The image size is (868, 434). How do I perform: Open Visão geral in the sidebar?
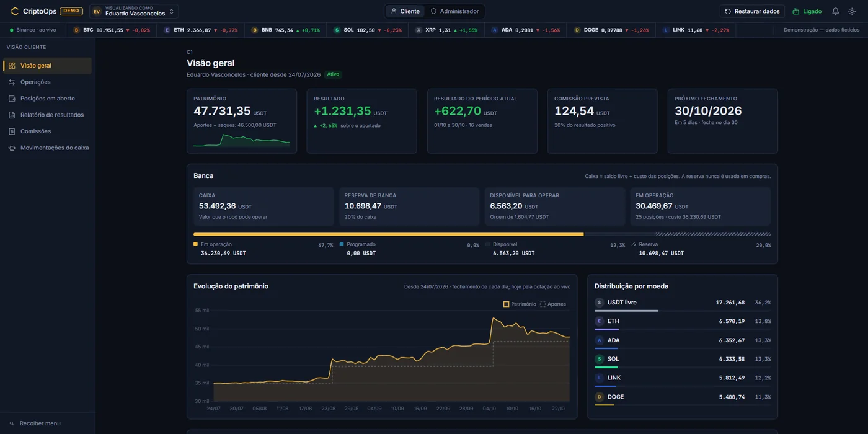(48, 66)
